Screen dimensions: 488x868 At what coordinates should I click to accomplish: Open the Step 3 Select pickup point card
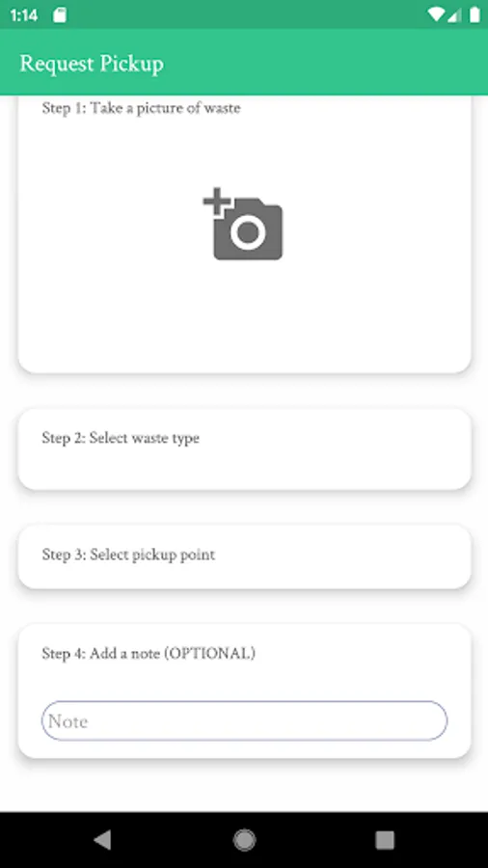coord(244,556)
